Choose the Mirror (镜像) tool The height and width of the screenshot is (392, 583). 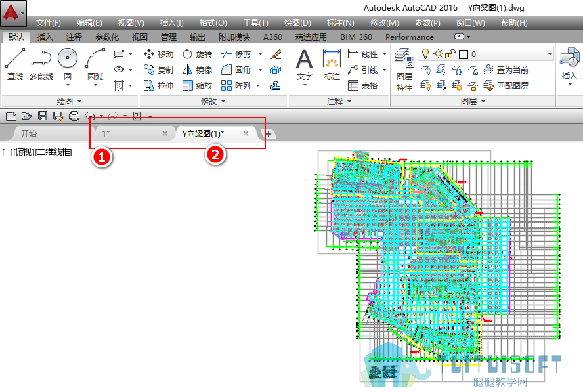pyautogui.click(x=198, y=70)
